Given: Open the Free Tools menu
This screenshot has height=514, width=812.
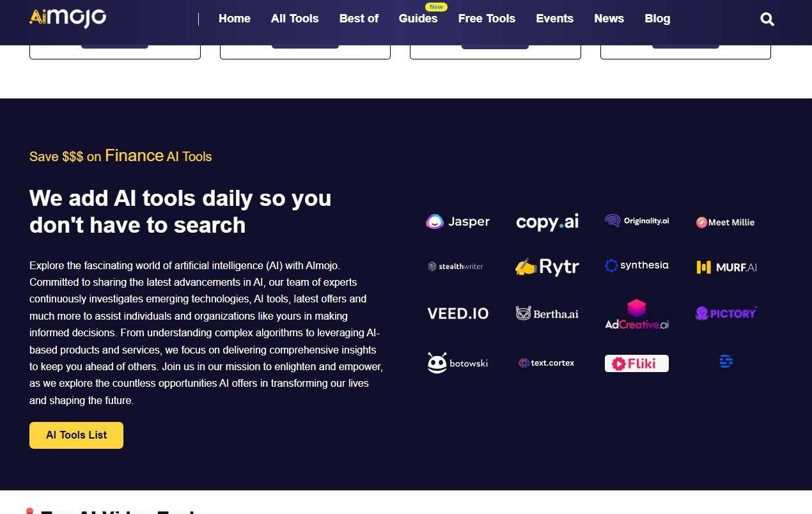Looking at the screenshot, I should [487, 19].
